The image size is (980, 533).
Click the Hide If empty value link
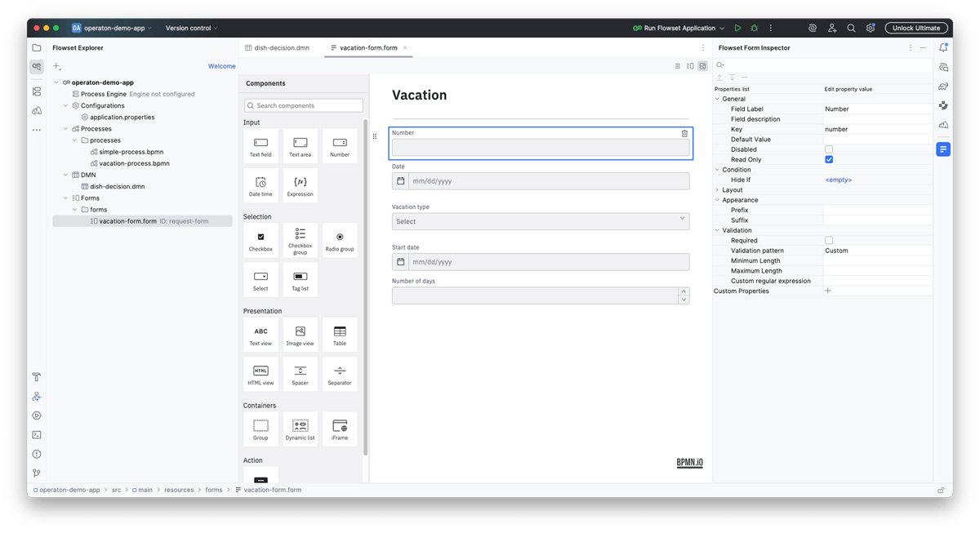coord(838,180)
